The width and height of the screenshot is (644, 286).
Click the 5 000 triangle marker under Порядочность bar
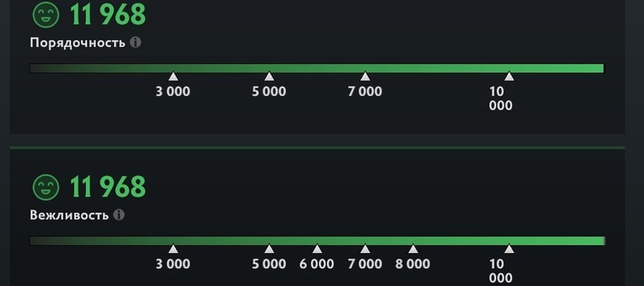click(269, 77)
